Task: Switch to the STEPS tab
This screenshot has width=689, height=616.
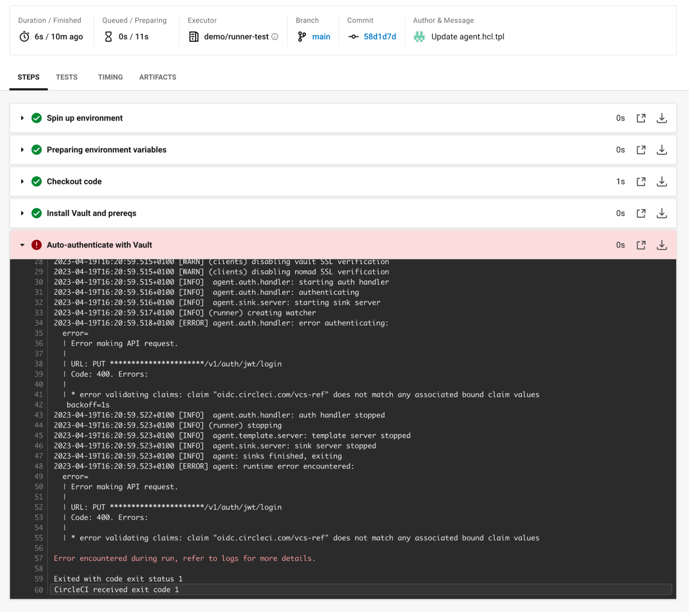Action: pos(29,77)
